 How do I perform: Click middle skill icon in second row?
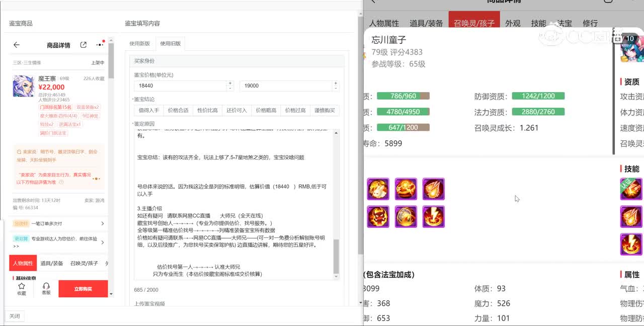406,217
